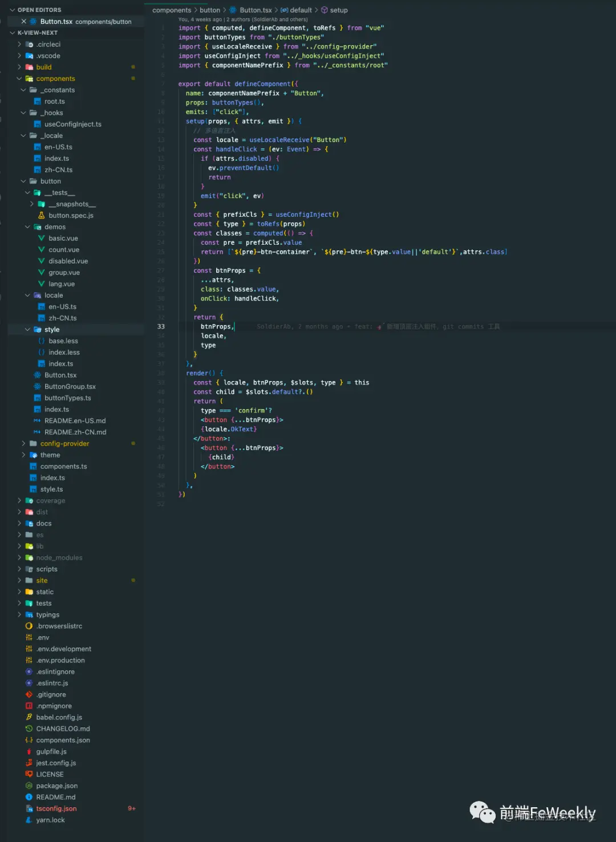616x842 pixels.
Task: Click 'setup' symbol in breadcrumb
Action: tap(339, 10)
